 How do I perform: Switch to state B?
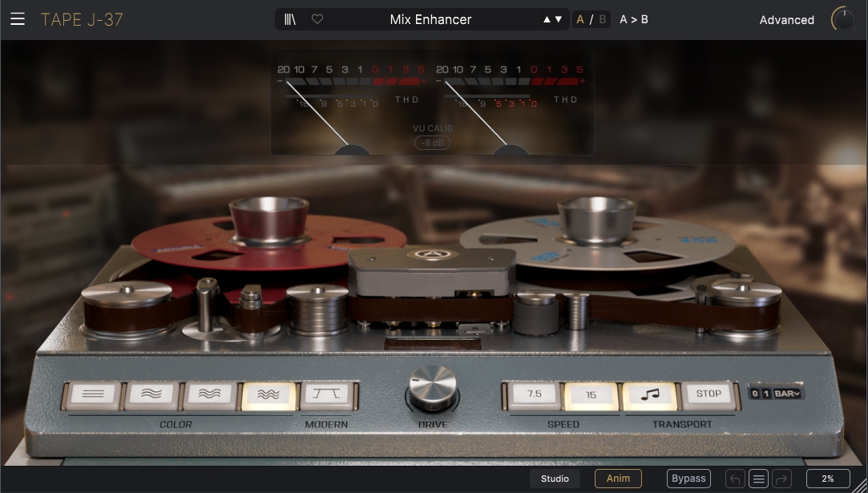(602, 19)
